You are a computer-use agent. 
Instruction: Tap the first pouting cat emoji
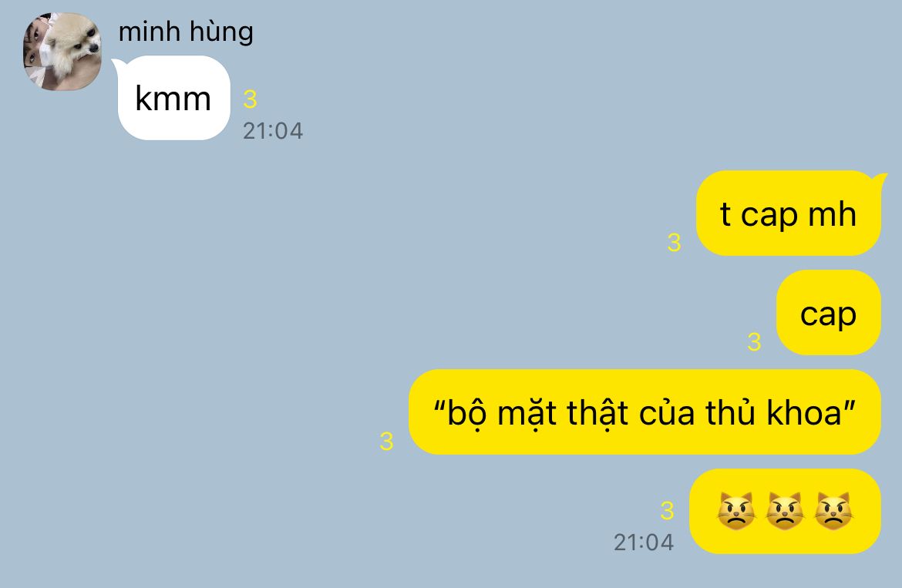[736, 511]
